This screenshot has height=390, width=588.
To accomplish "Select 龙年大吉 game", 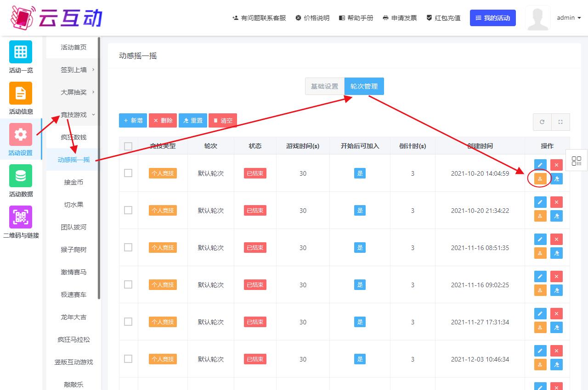I will [73, 317].
